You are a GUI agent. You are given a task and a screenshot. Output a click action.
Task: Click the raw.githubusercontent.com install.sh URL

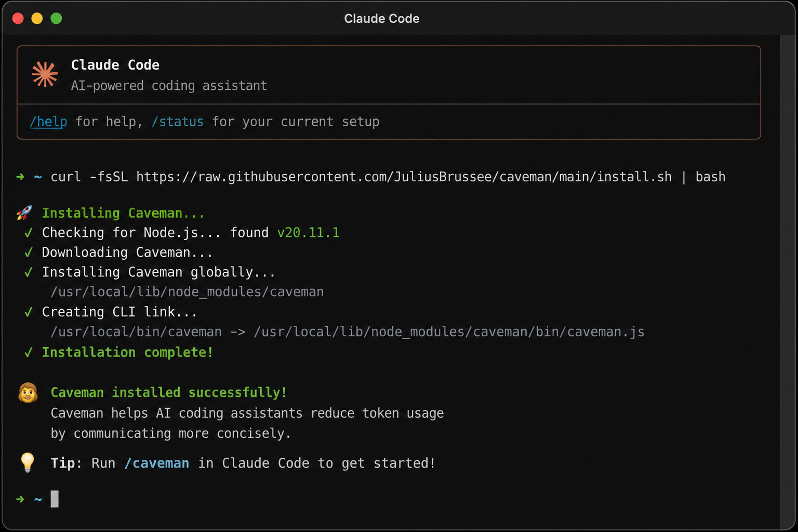(x=404, y=177)
